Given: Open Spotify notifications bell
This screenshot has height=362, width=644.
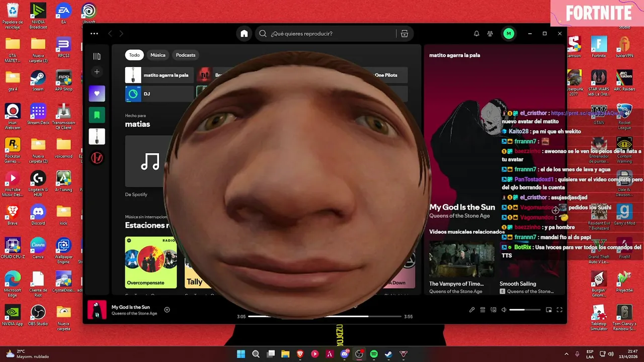Looking at the screenshot, I should click(476, 34).
